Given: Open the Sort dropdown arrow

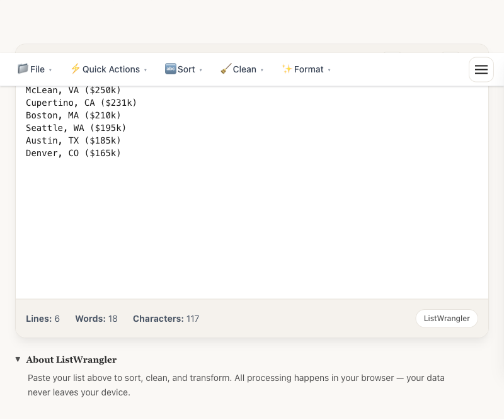Looking at the screenshot, I should coord(201,70).
